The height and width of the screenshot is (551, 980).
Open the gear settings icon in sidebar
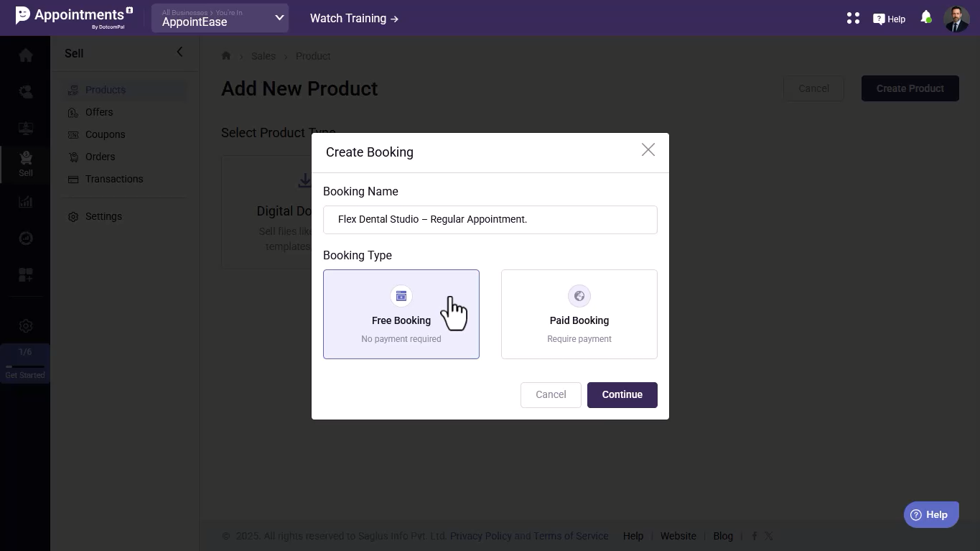coord(26,325)
